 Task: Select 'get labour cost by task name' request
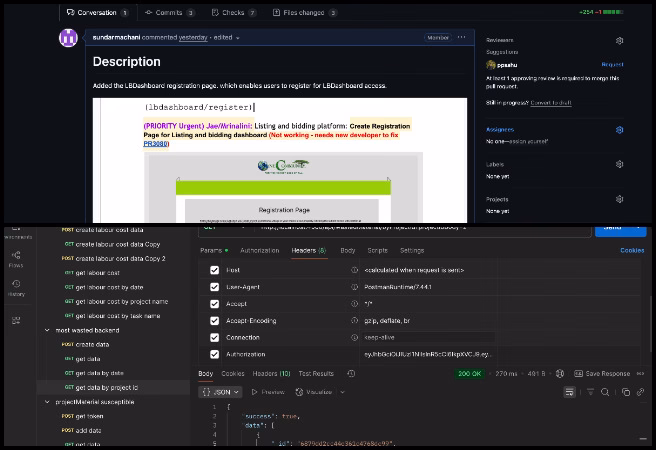pos(113,316)
